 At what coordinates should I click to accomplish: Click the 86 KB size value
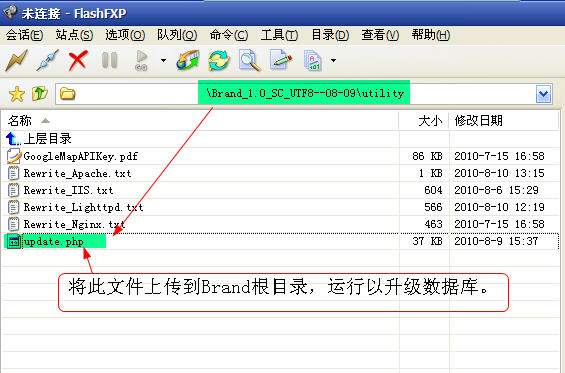coord(427,156)
